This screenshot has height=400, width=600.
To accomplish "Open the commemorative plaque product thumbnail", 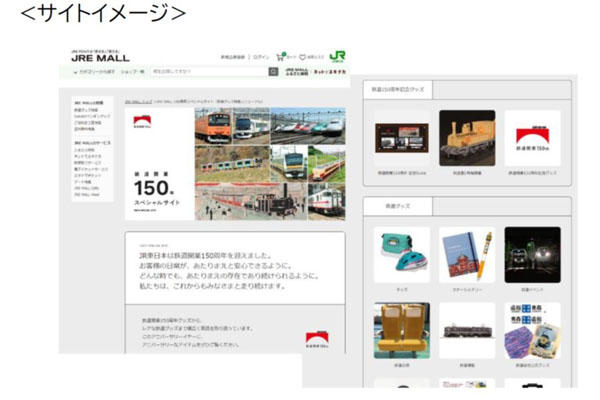I will click(x=402, y=138).
